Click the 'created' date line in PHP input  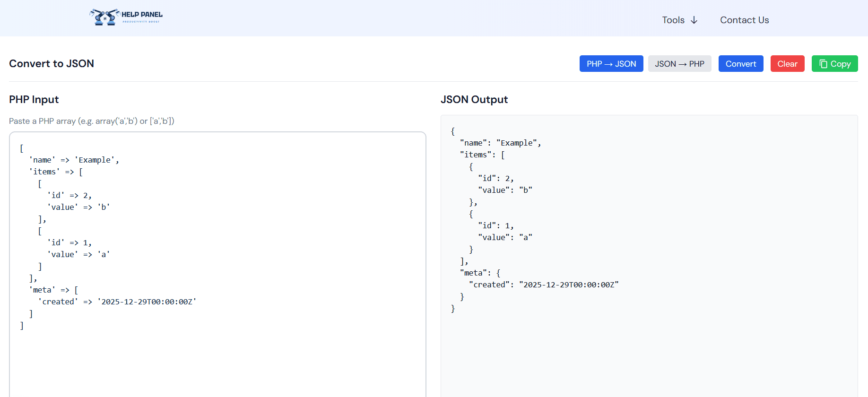[117, 302]
